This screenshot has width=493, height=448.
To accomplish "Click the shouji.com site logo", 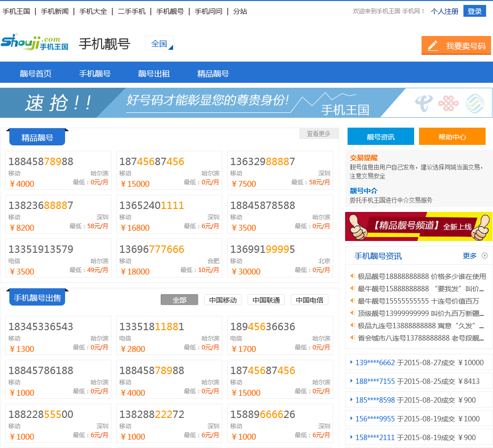I will [x=35, y=43].
